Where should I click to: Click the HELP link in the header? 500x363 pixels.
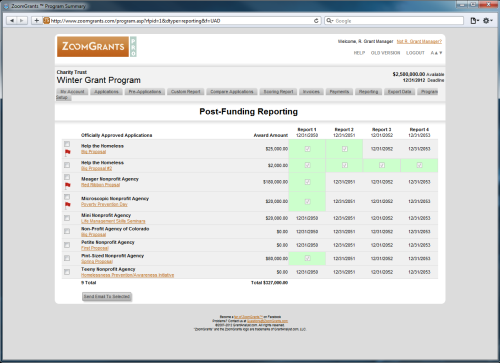[x=359, y=53]
